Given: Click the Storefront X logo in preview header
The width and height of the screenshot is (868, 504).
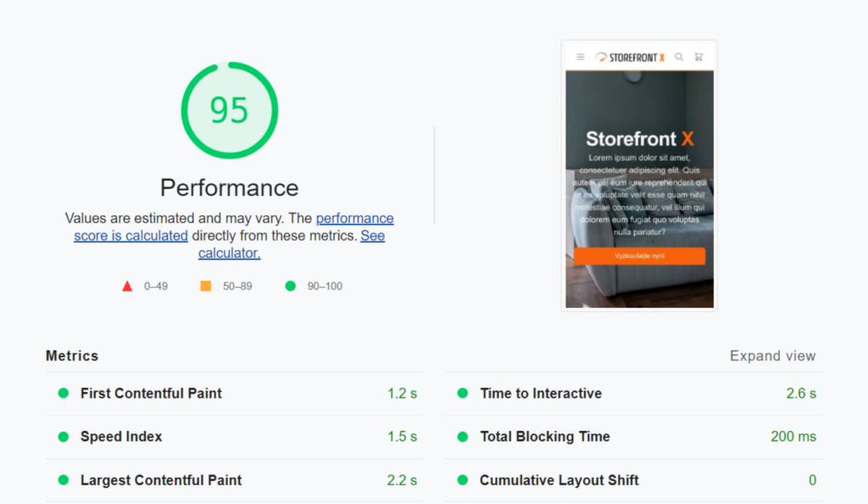Looking at the screenshot, I should [630, 57].
